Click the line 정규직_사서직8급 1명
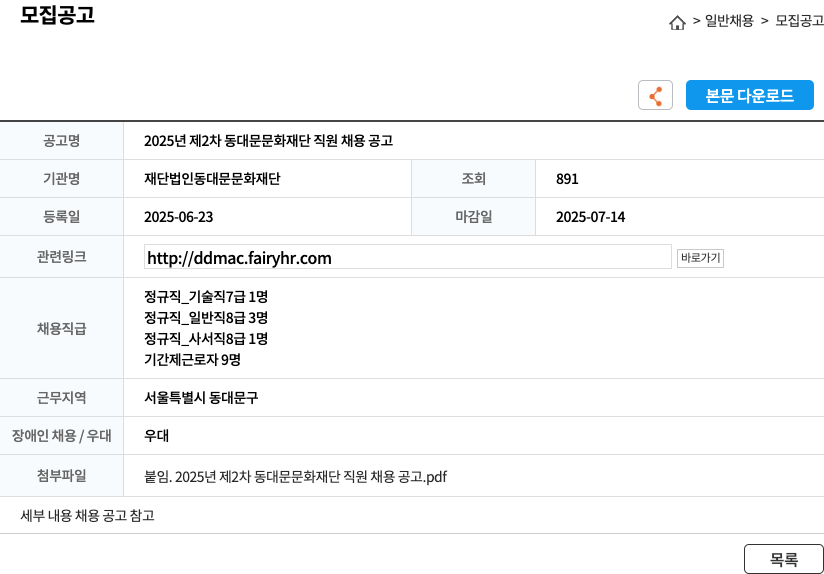 pyautogui.click(x=206, y=339)
